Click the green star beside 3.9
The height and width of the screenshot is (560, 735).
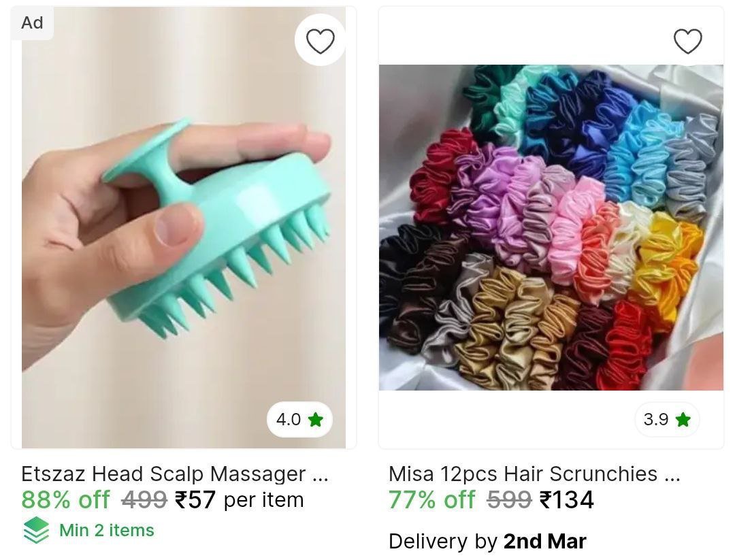pyautogui.click(x=683, y=419)
